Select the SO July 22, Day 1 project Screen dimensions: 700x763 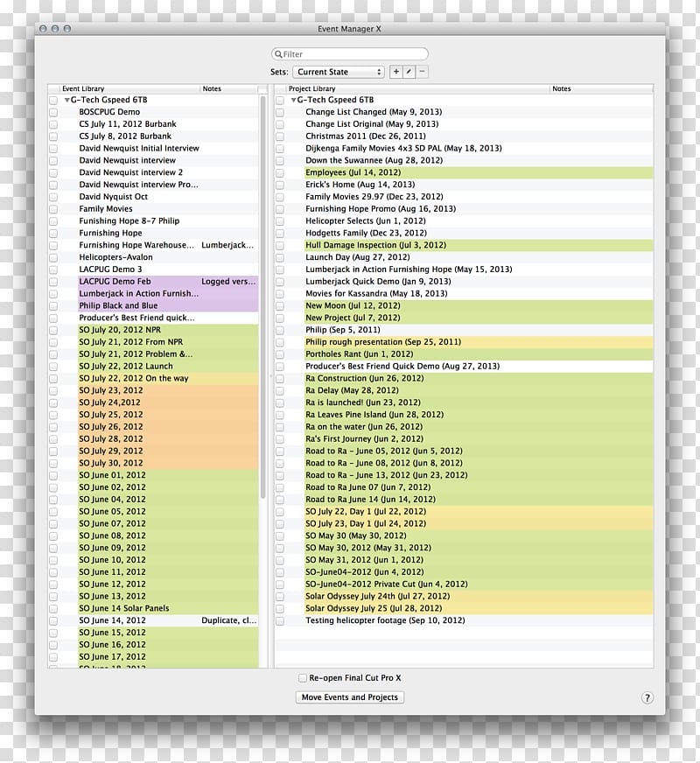[366, 512]
